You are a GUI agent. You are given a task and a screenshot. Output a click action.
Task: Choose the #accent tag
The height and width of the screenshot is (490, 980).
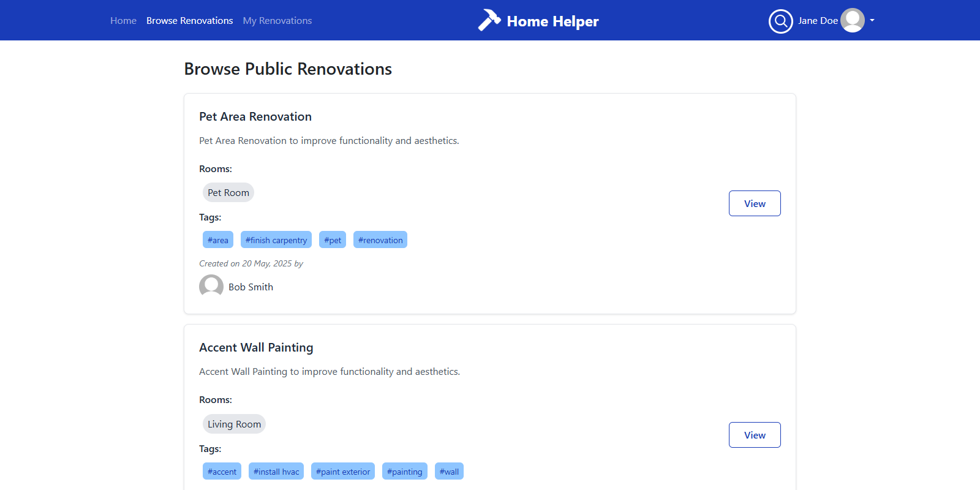tap(222, 472)
